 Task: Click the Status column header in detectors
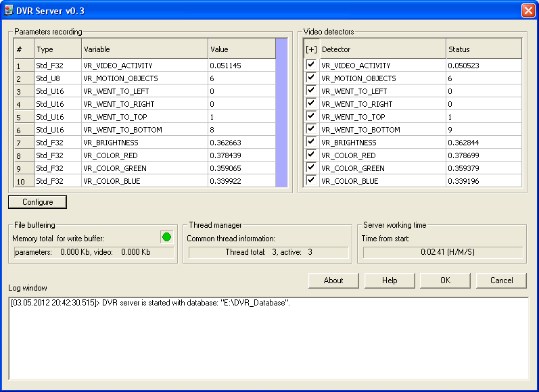point(484,49)
